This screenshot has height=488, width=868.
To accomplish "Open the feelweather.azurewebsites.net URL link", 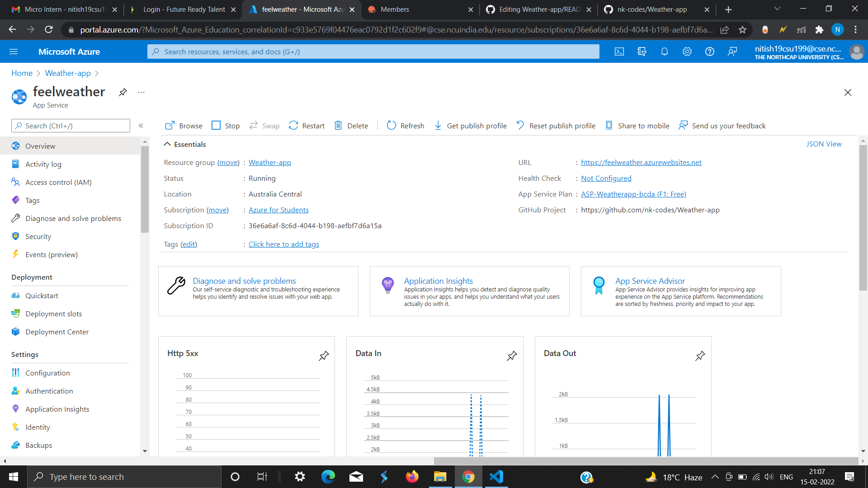I will [x=641, y=162].
